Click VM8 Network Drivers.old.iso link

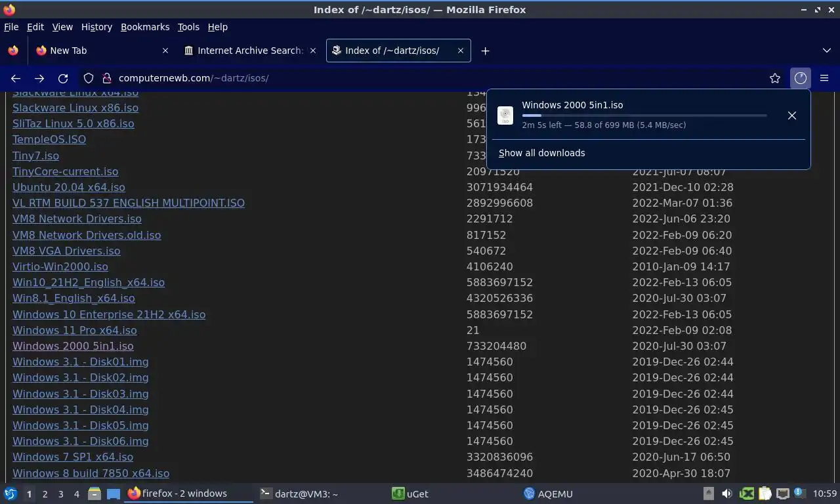pyautogui.click(x=87, y=235)
